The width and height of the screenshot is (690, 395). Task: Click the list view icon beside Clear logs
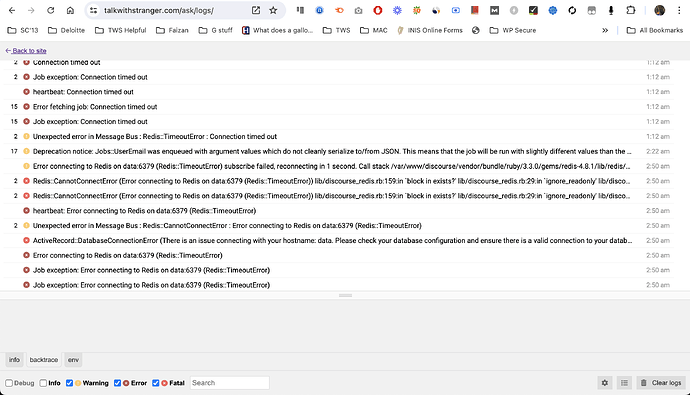pyautogui.click(x=624, y=383)
